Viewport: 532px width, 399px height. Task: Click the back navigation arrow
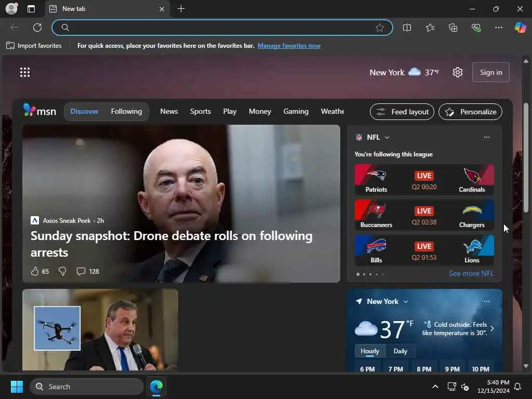(x=15, y=28)
